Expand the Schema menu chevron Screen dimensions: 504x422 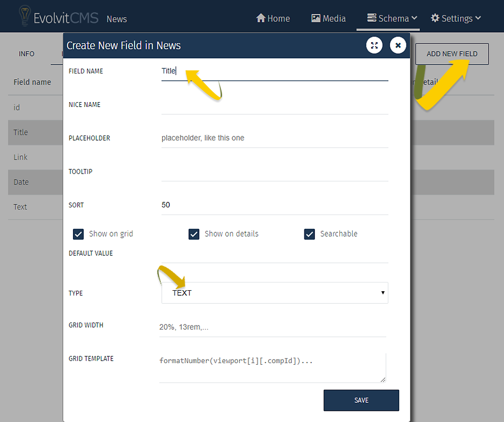tap(414, 18)
